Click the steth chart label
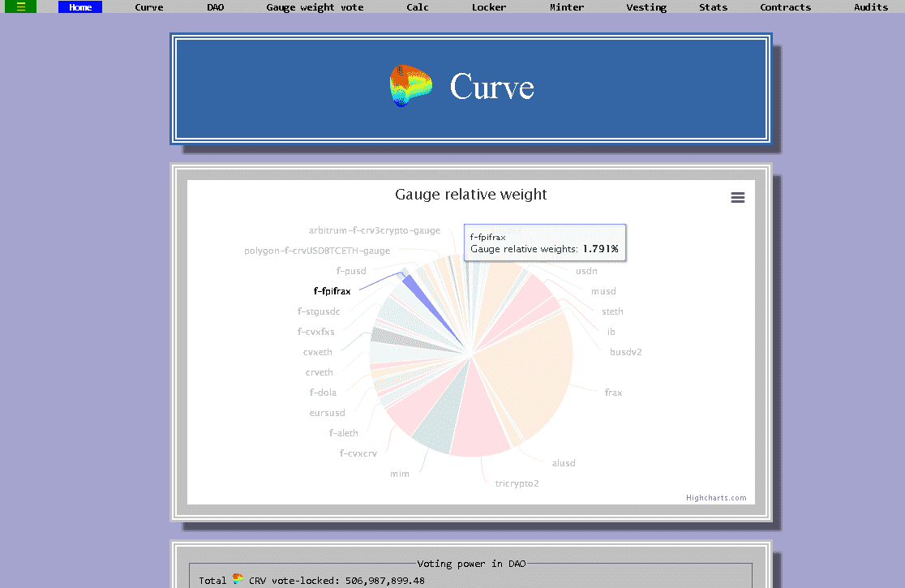Viewport: 905px width, 588px height. 612,311
